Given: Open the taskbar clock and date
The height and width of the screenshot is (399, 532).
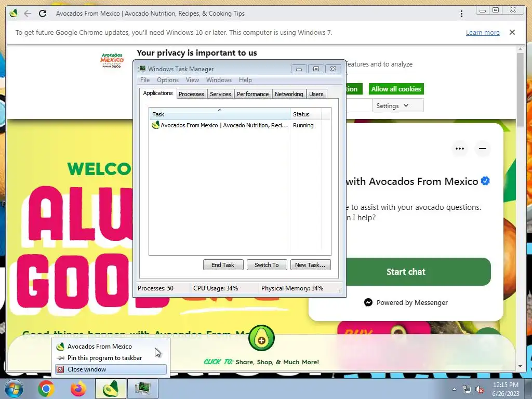Looking at the screenshot, I should coord(506,389).
